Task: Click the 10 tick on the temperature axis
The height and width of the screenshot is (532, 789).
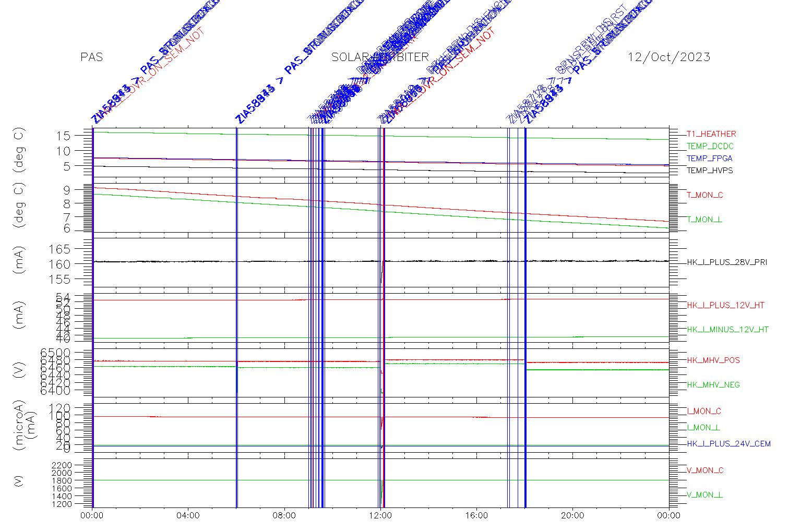Action: [64, 151]
